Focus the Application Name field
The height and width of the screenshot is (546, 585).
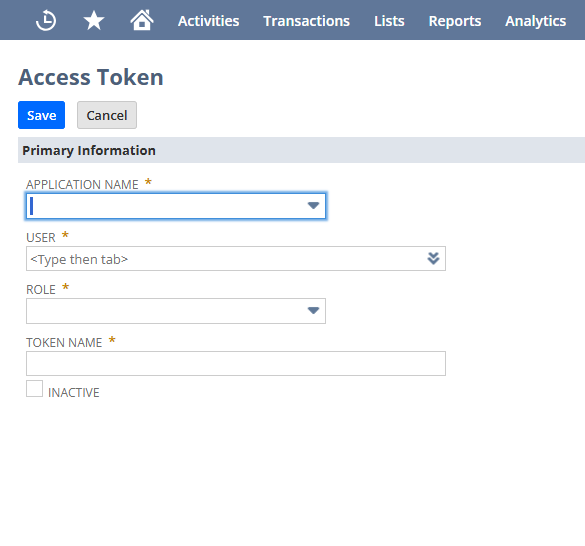coord(176,206)
